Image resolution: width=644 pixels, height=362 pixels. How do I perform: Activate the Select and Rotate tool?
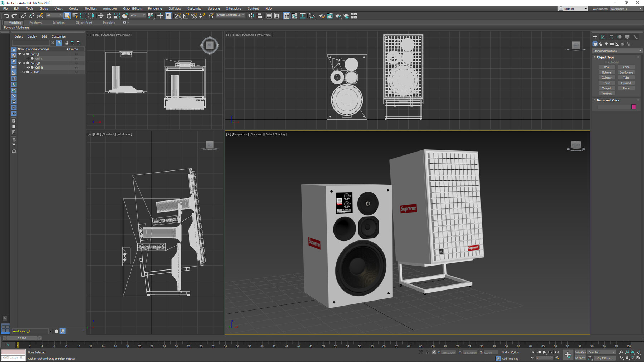pyautogui.click(x=109, y=16)
